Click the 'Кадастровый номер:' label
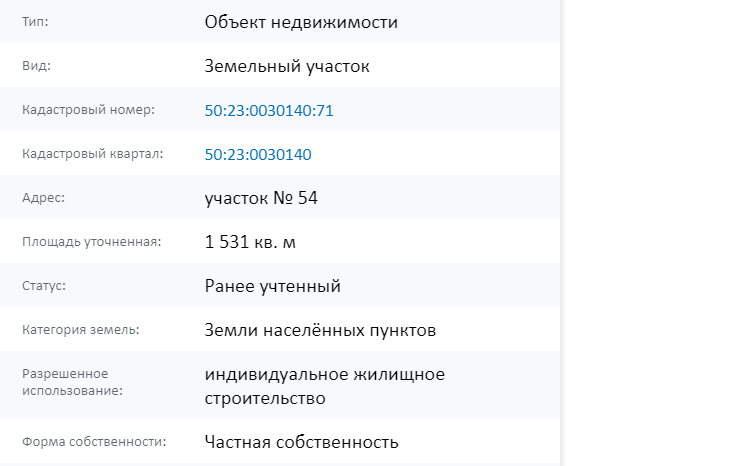 88,110
